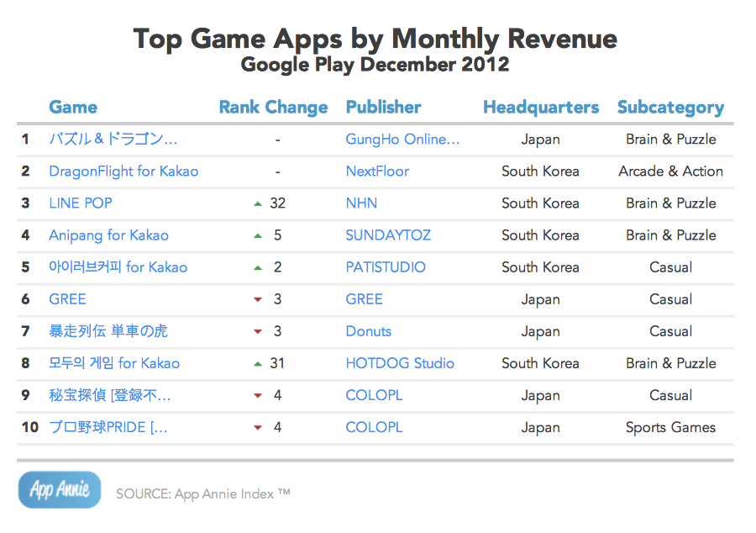Open the NextFloor publisher link

(377, 171)
